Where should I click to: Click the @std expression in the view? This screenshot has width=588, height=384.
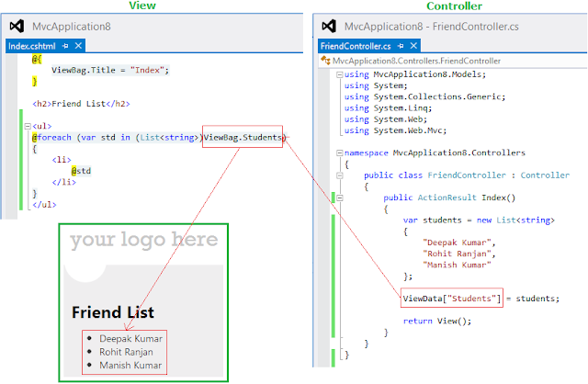coord(82,171)
